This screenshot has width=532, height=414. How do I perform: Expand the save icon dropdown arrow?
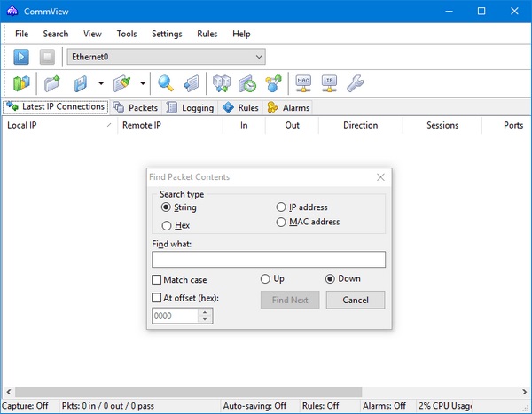(101, 83)
